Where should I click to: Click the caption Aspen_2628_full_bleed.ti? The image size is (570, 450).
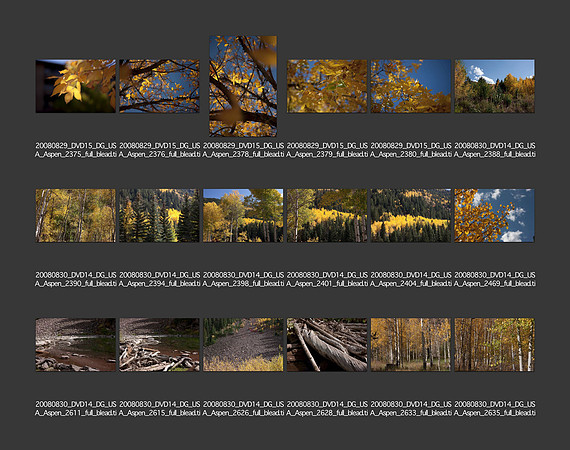[327, 408]
